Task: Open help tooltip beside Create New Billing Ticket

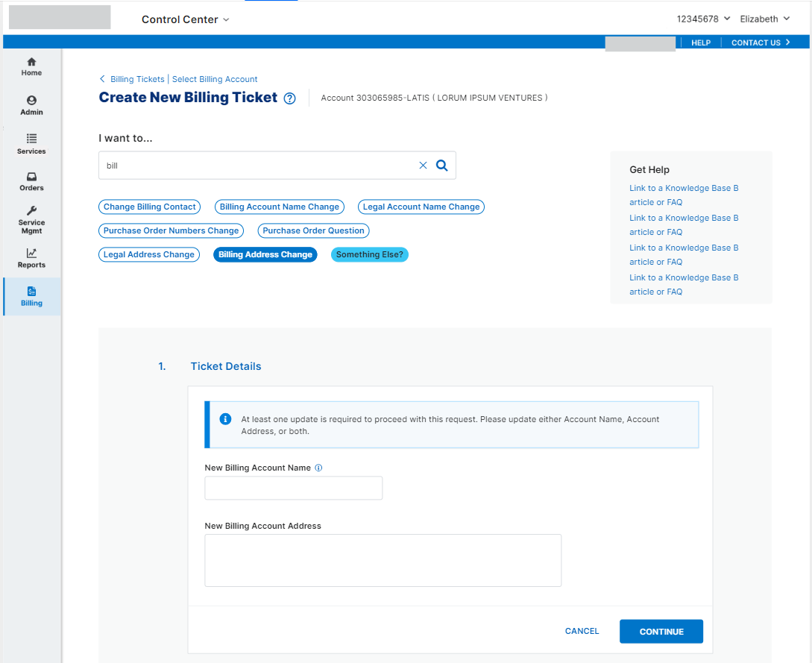Action: (289, 98)
